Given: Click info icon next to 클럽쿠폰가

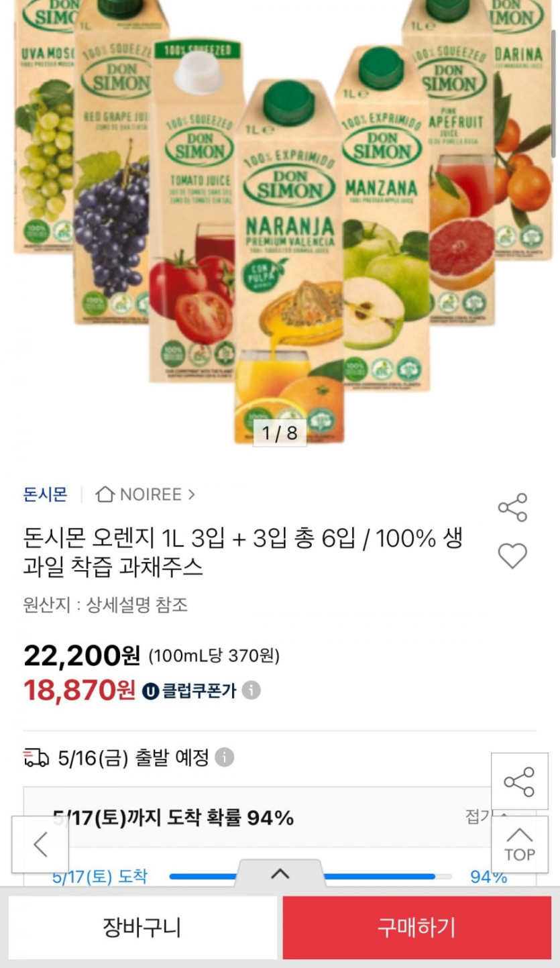Looking at the screenshot, I should 251,690.
